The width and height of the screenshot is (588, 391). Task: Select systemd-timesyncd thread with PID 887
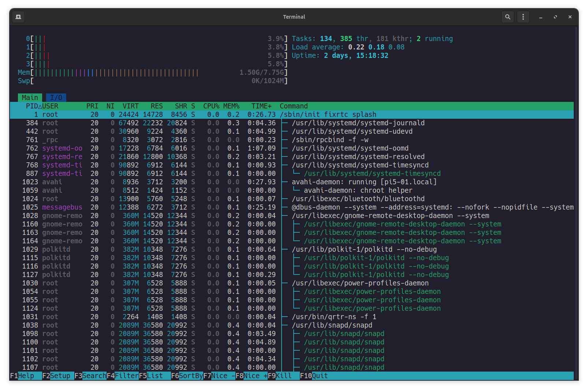point(292,173)
